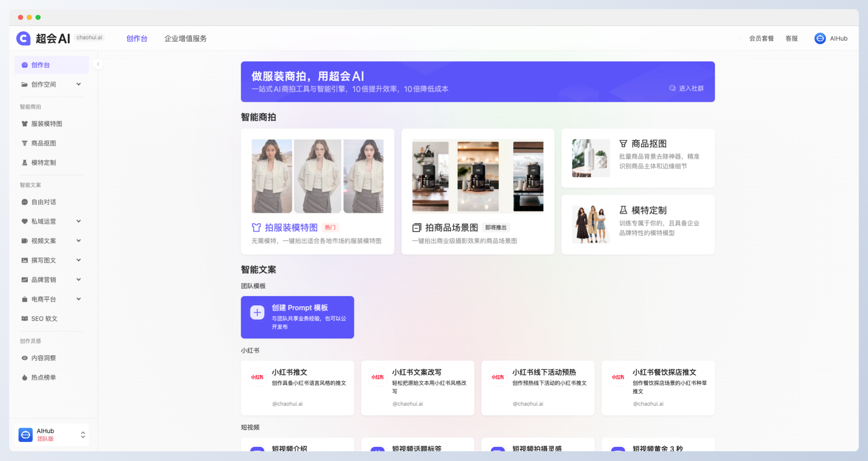Open the AIHub 团队版 workspace switcher

[52, 434]
